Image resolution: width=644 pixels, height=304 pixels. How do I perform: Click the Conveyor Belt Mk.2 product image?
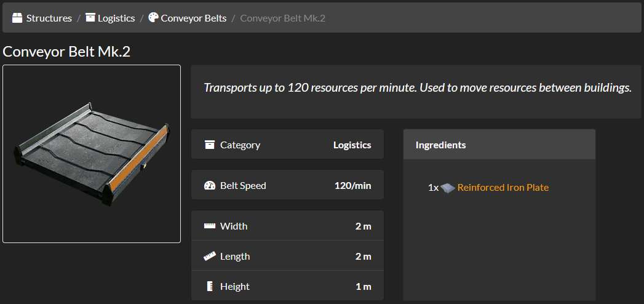[92, 154]
